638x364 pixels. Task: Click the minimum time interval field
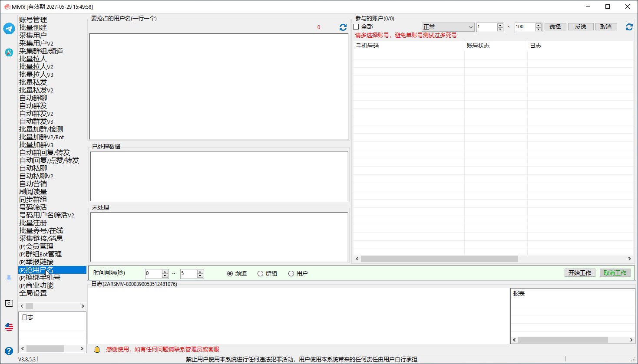point(153,273)
